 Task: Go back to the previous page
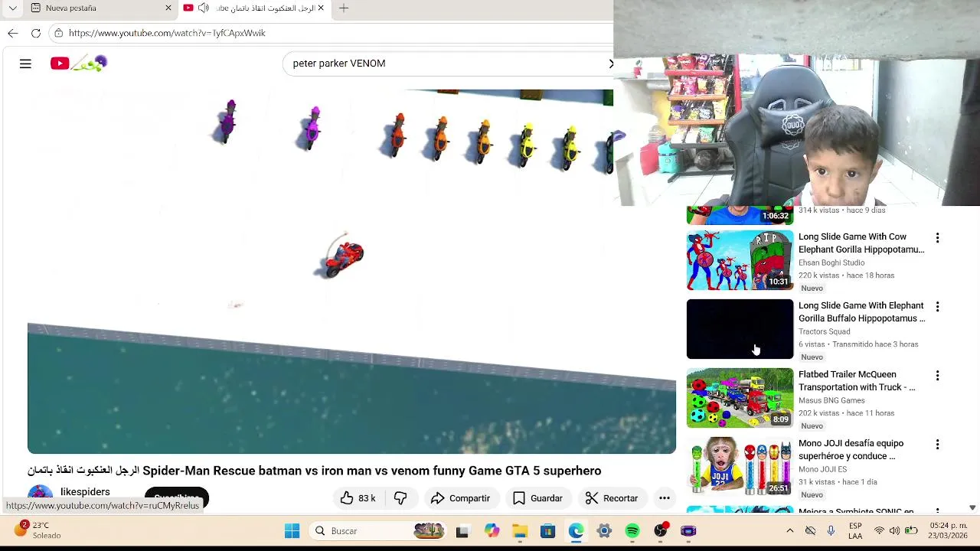12,33
